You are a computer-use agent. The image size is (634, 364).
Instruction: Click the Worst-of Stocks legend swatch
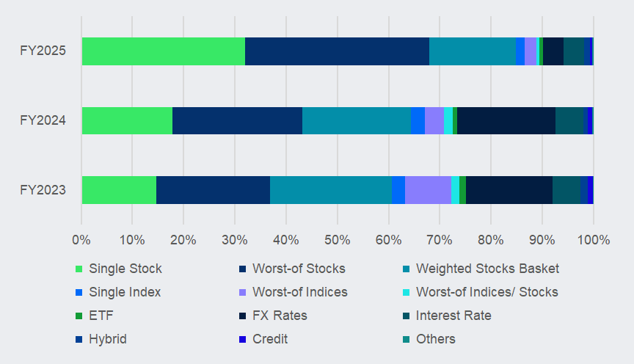coord(243,269)
